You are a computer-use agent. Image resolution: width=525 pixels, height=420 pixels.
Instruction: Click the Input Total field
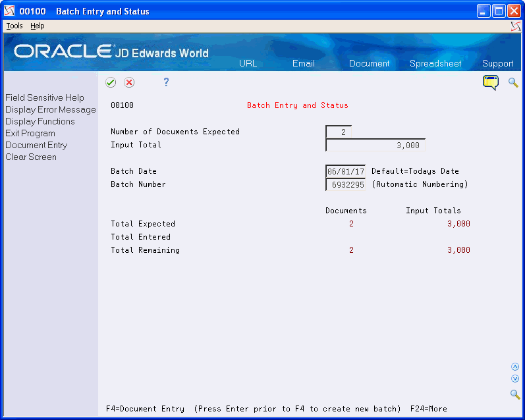(x=375, y=145)
